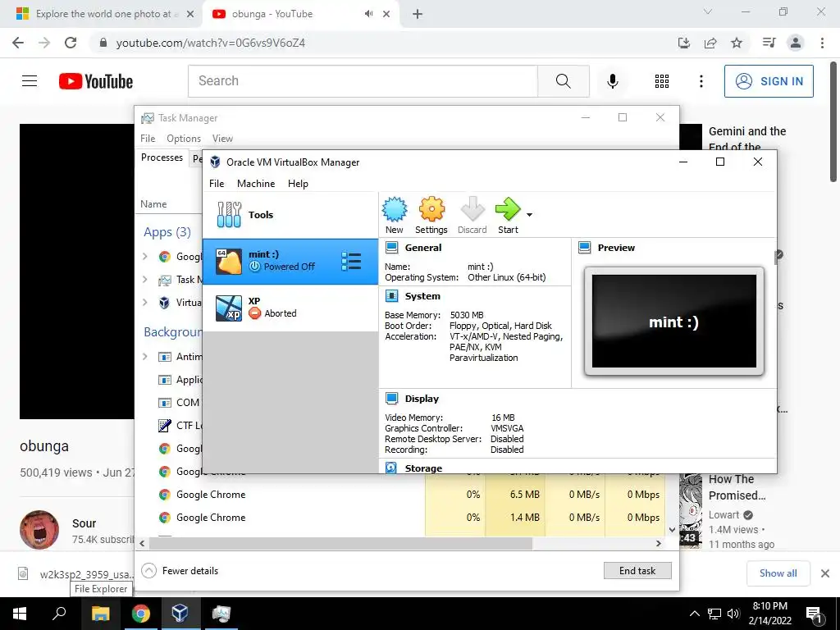840x630 pixels.
Task: Open YouTube settings three-dot menu
Action: point(701,81)
